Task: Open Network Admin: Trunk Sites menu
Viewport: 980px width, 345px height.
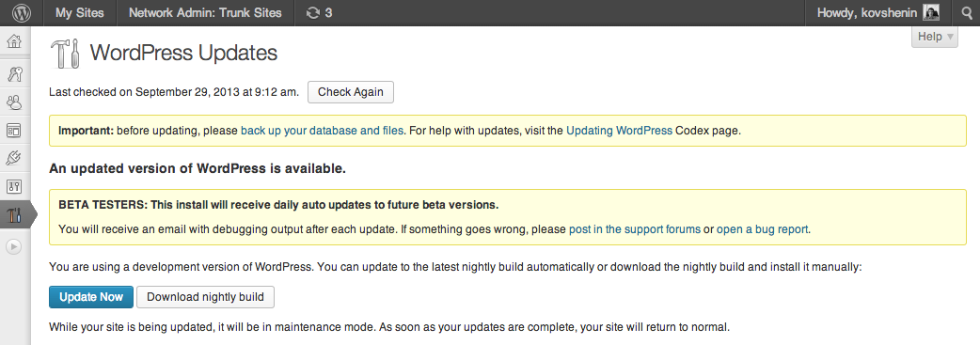Action: [205, 12]
